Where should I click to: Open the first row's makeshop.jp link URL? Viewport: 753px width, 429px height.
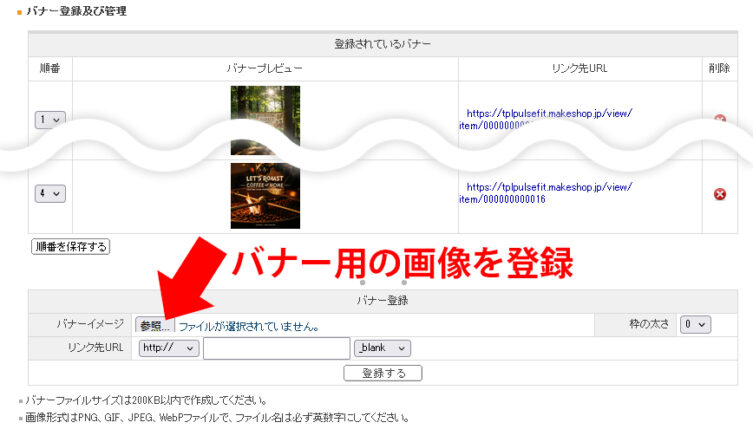548,113
